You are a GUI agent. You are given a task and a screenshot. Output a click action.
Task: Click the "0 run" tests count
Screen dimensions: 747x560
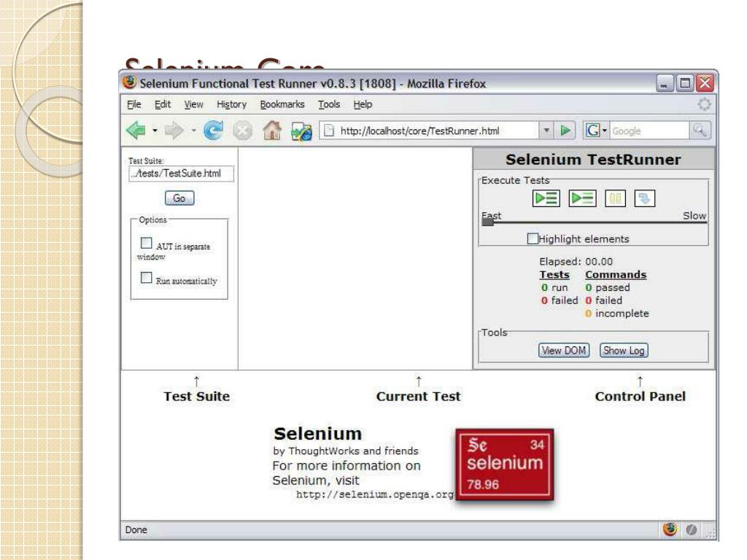(x=554, y=287)
